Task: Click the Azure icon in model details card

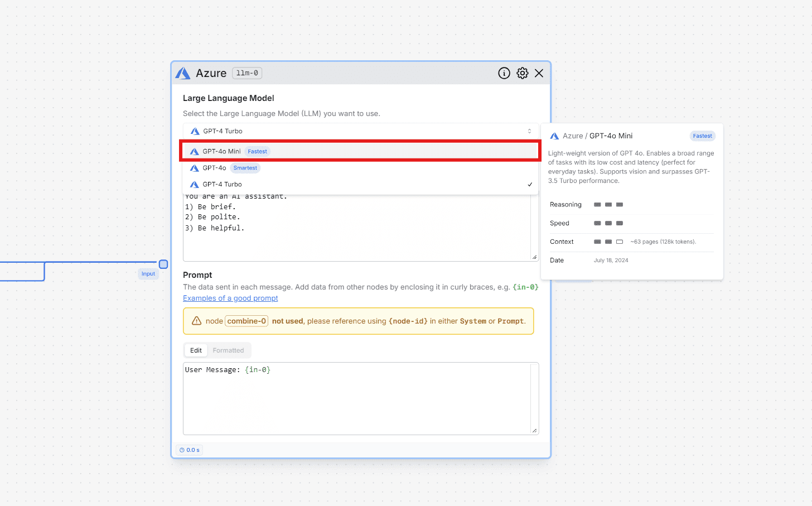Action: (x=554, y=136)
